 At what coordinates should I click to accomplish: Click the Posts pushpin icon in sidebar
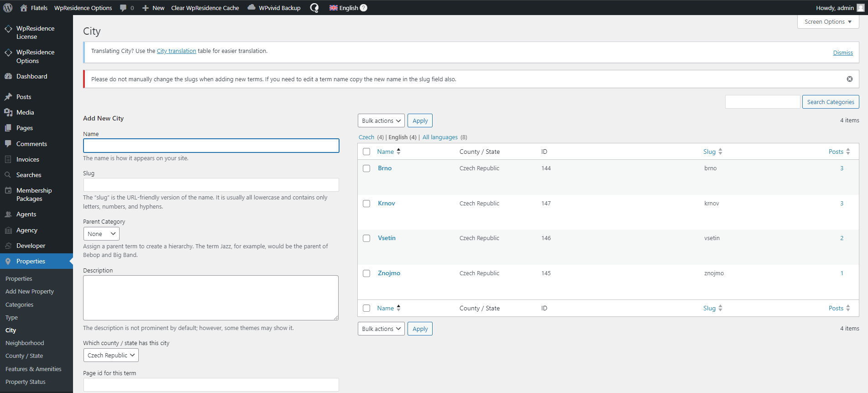8,97
